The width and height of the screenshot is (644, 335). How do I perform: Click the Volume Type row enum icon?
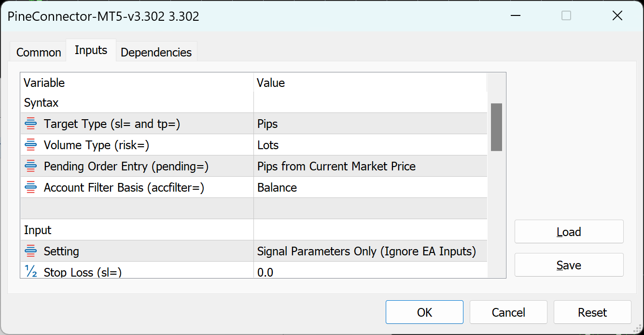tap(30, 145)
